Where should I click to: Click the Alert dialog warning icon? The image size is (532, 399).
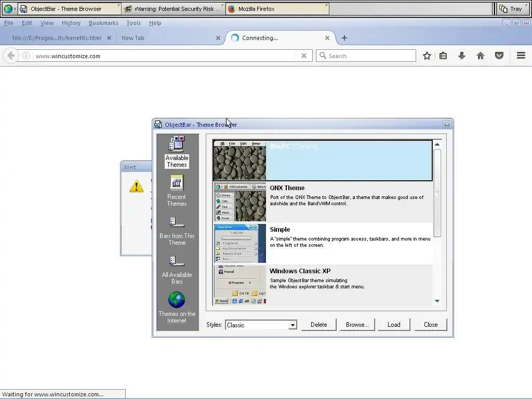pos(136,187)
